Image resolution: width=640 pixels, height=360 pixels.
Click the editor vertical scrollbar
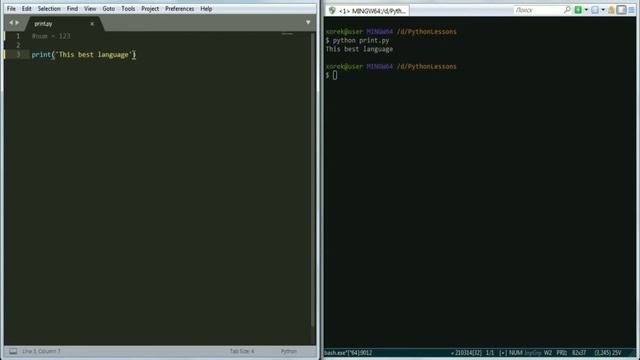[x=313, y=180]
